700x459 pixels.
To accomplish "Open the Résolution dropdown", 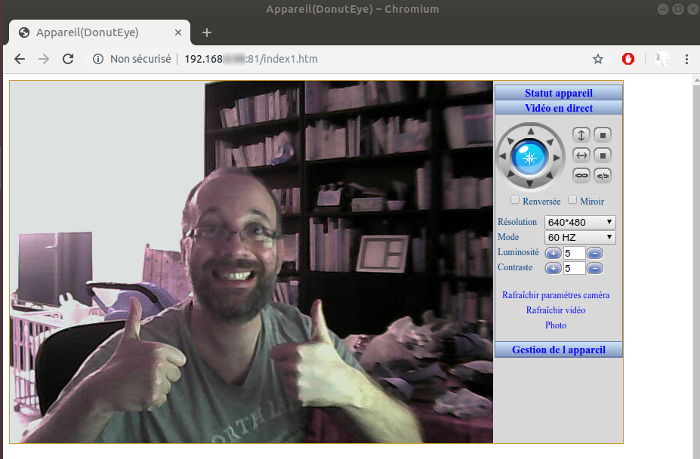I will coord(579,222).
